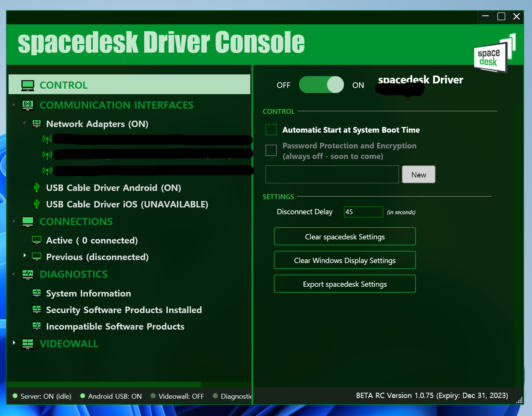Open Security Software Products Installed
Image resolution: width=532 pixels, height=416 pixels.
coord(124,310)
